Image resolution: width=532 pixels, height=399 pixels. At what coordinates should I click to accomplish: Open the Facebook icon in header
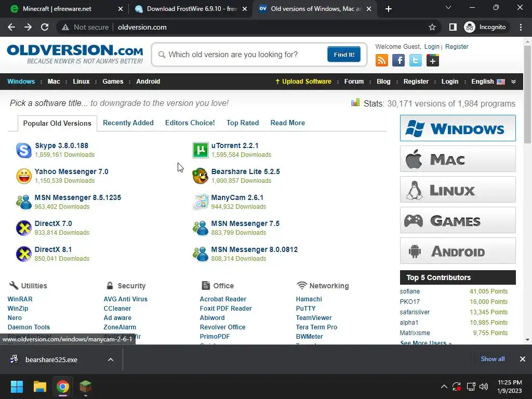pyautogui.click(x=398, y=61)
